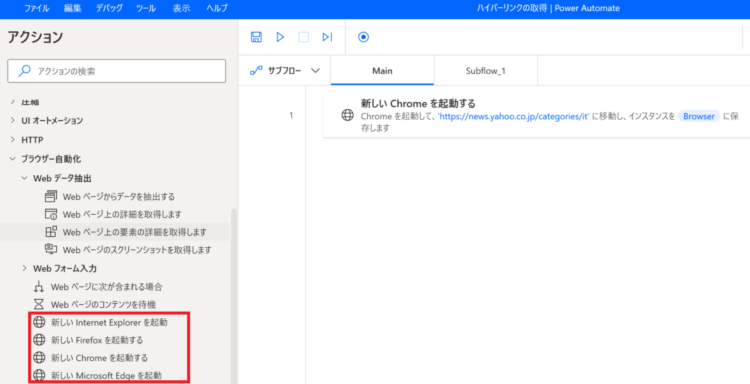Expand the UI オートメーション group
Image resolution: width=750 pixels, height=384 pixels.
tap(12, 120)
